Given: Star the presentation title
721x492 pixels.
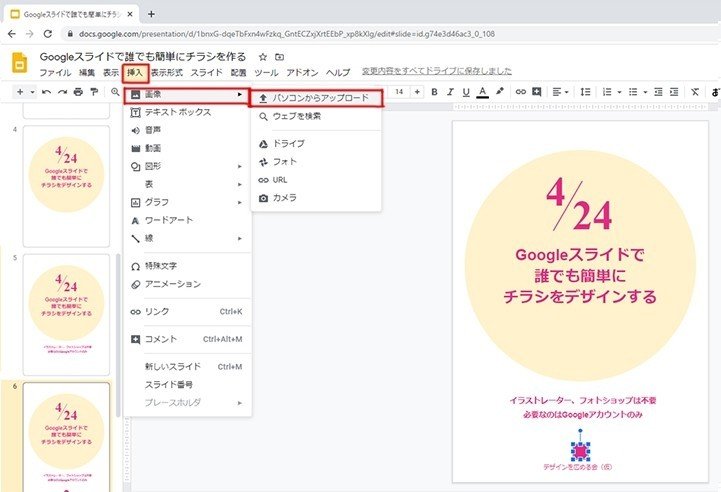Looking at the screenshot, I should point(263,57).
